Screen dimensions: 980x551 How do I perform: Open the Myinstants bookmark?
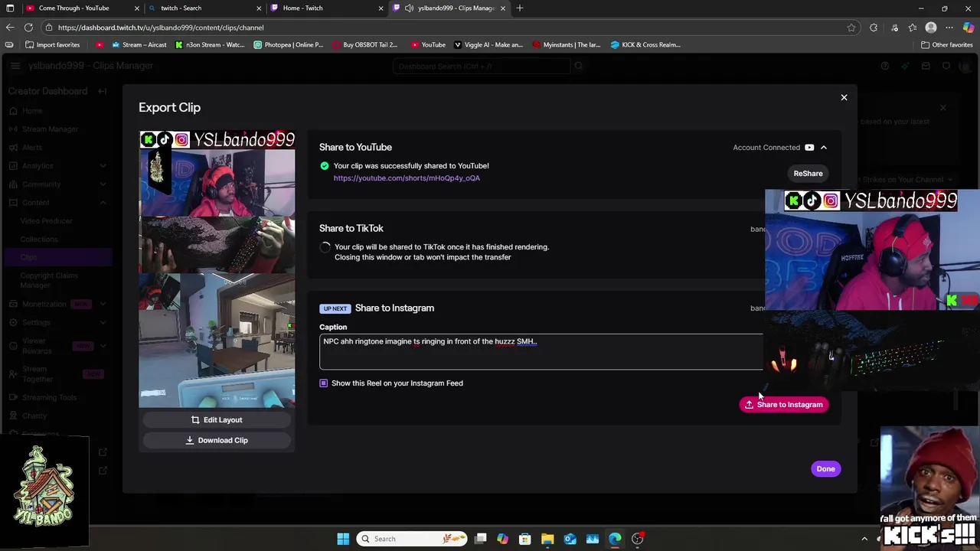567,45
